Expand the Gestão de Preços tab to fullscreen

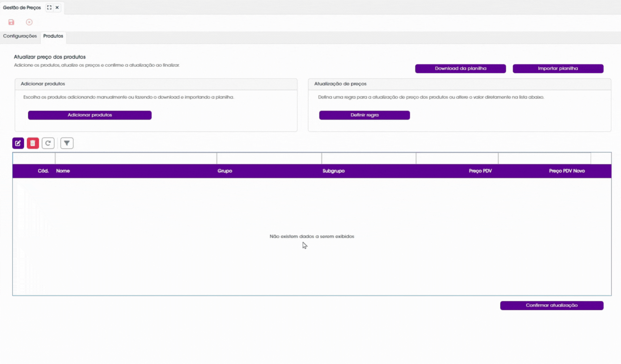[x=49, y=7]
